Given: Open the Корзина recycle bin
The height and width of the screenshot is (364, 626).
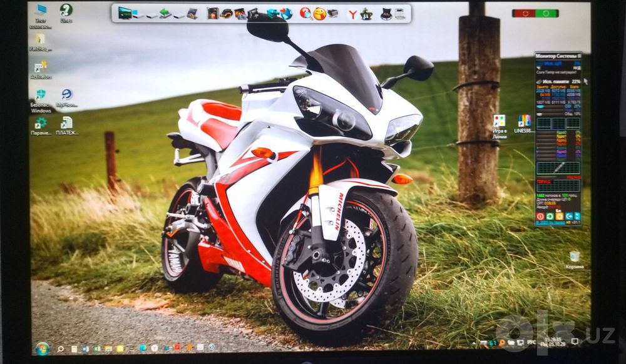Looking at the screenshot, I should click(x=575, y=260).
